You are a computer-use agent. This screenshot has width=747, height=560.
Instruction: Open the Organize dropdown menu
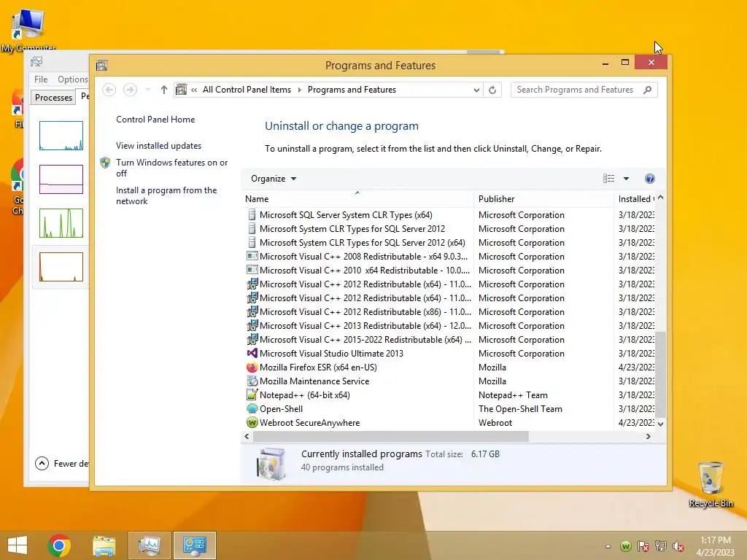(x=274, y=179)
